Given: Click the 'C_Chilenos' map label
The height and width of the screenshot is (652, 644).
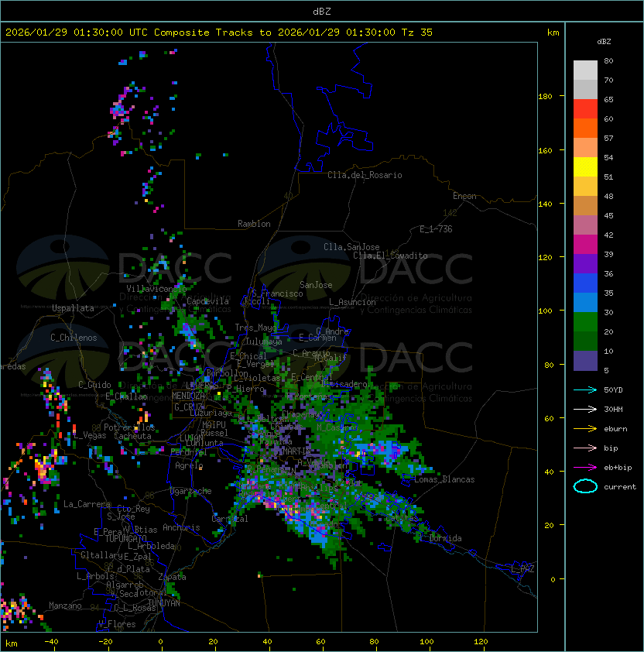Looking at the screenshot, I should pos(74,338).
